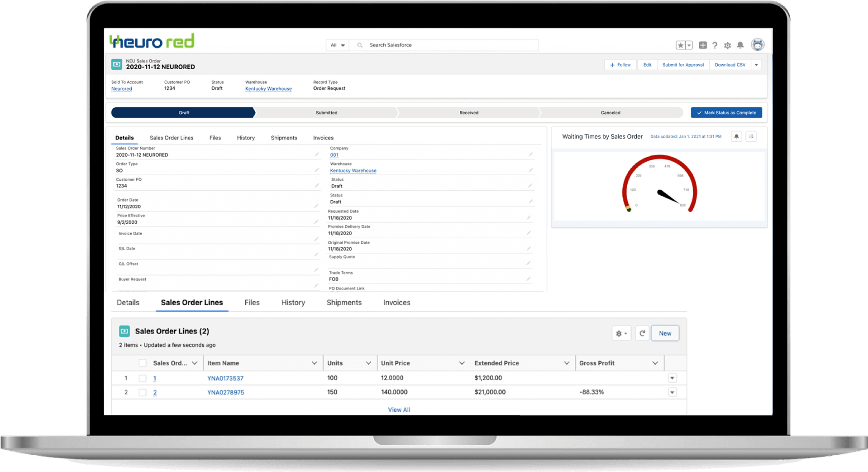Click the NEU Sales Order record icon
Screen dimensions: 868x472
pyautogui.click(x=117, y=64)
